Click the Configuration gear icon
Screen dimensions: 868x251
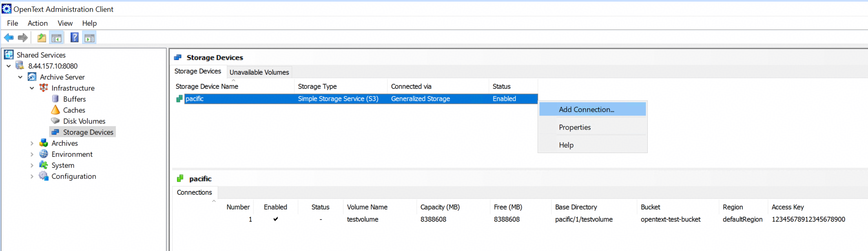44,176
